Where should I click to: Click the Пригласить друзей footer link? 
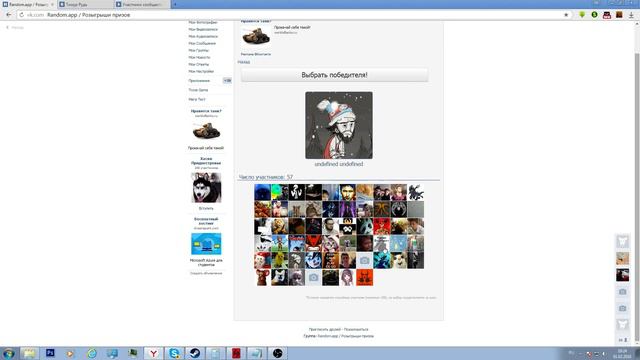click(325, 329)
